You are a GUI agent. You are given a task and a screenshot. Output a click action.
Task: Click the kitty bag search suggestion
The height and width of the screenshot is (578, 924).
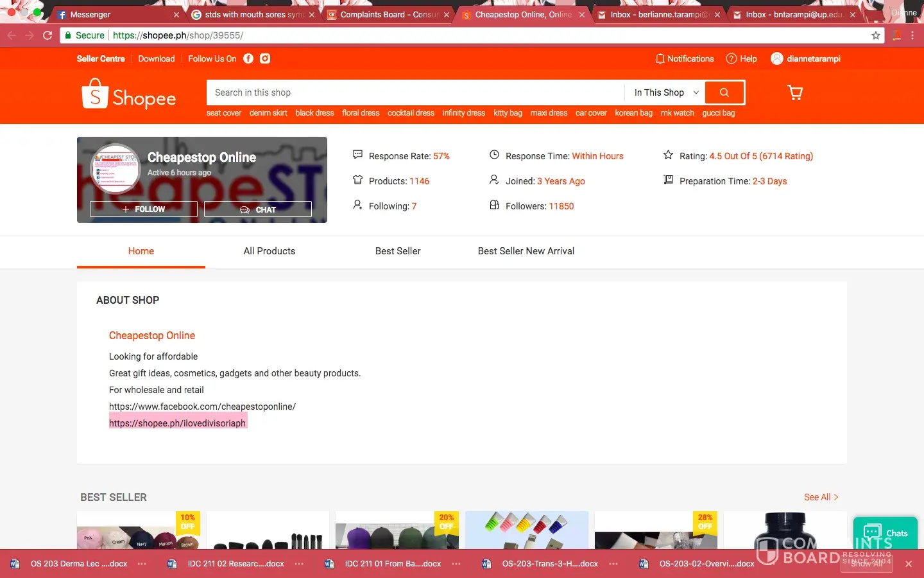[508, 113]
